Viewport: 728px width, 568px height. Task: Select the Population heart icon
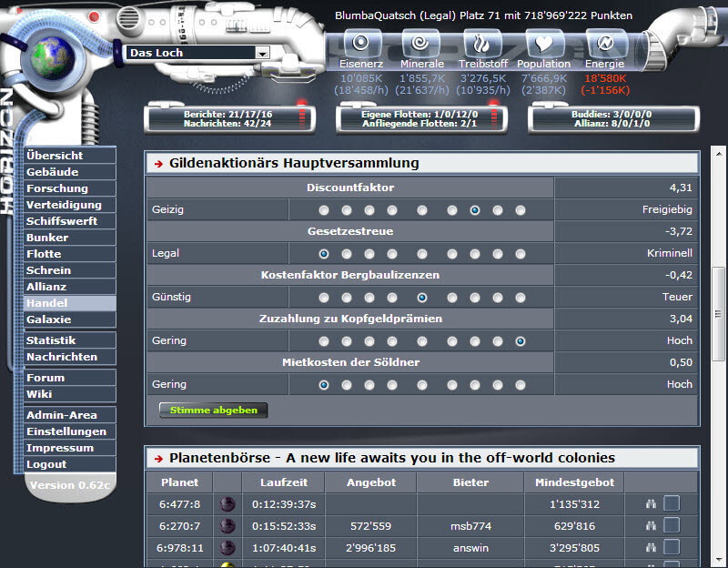(543, 42)
